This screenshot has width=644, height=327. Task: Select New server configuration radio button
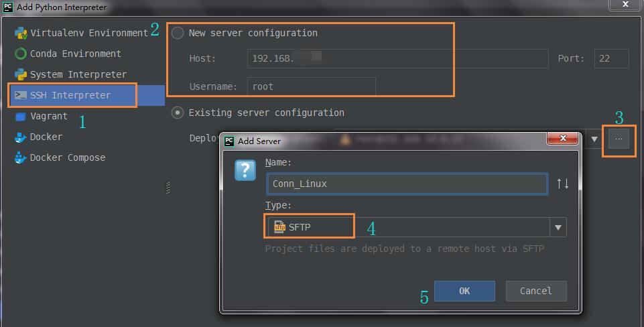click(x=178, y=33)
